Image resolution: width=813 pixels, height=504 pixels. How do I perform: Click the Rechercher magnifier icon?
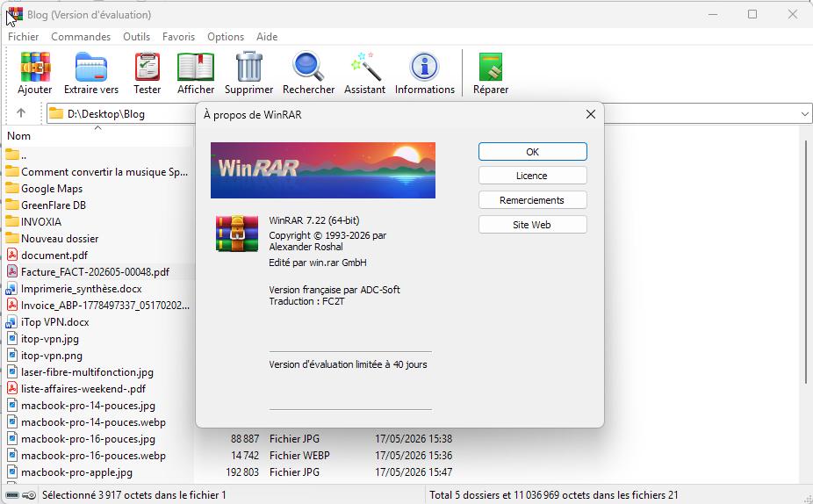(x=308, y=67)
